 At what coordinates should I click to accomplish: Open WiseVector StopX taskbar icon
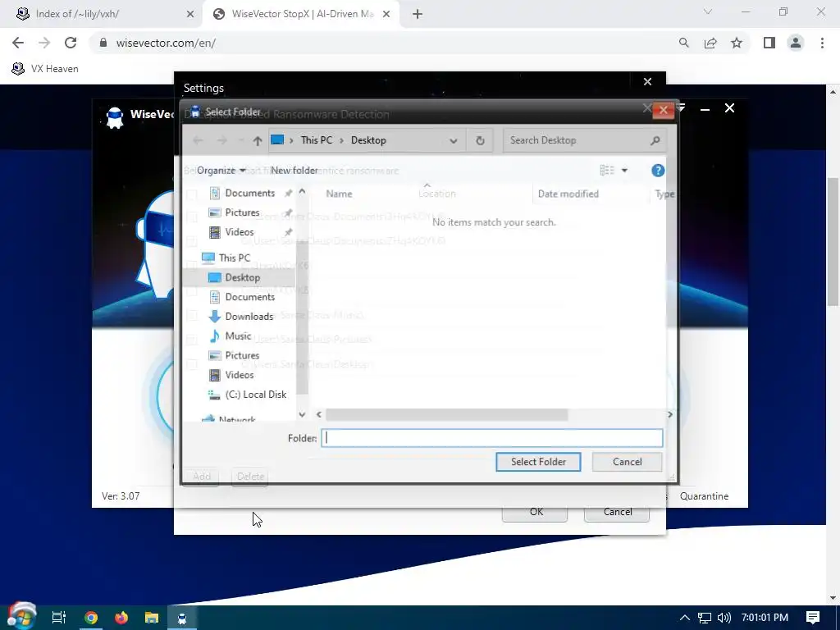pyautogui.click(x=182, y=618)
